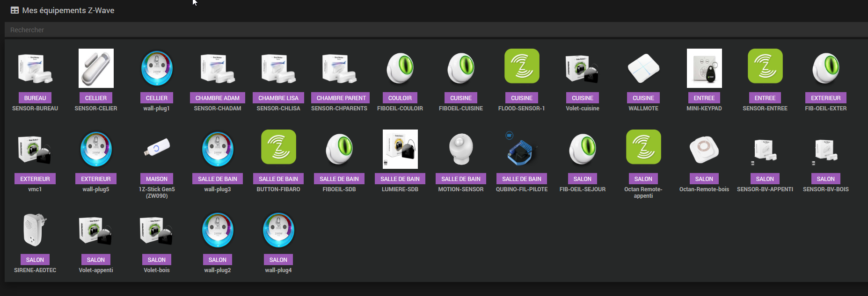The image size is (868, 296).
Task: Select FIBOEIL-SDB motion eye icon
Action: tap(339, 149)
